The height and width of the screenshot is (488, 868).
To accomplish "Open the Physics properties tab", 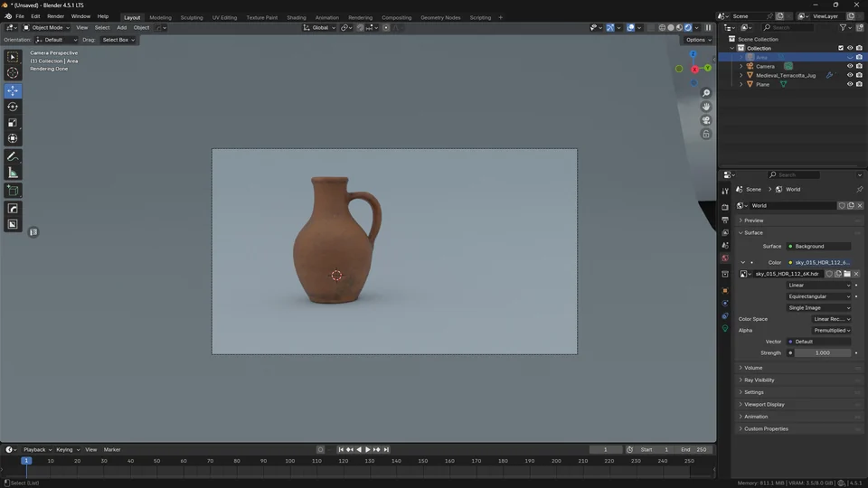I will coord(725,304).
